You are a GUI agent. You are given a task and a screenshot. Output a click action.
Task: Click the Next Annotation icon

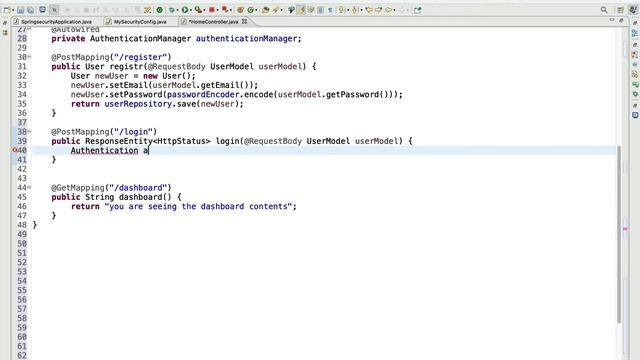(x=341, y=10)
